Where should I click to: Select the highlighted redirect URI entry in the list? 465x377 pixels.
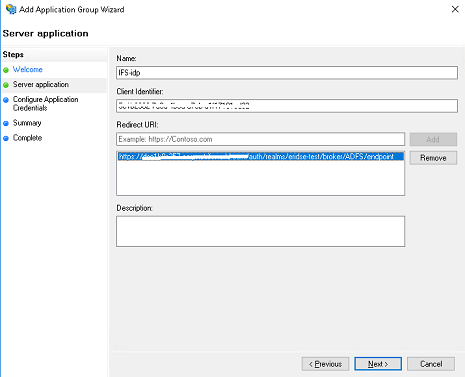(x=261, y=156)
